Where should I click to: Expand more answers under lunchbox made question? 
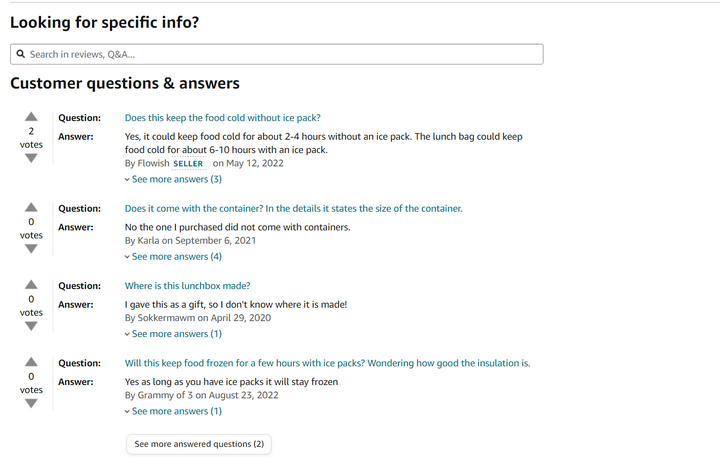click(173, 334)
